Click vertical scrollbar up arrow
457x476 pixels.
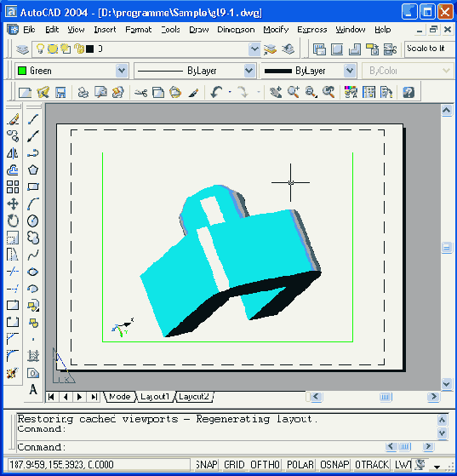pos(447,110)
